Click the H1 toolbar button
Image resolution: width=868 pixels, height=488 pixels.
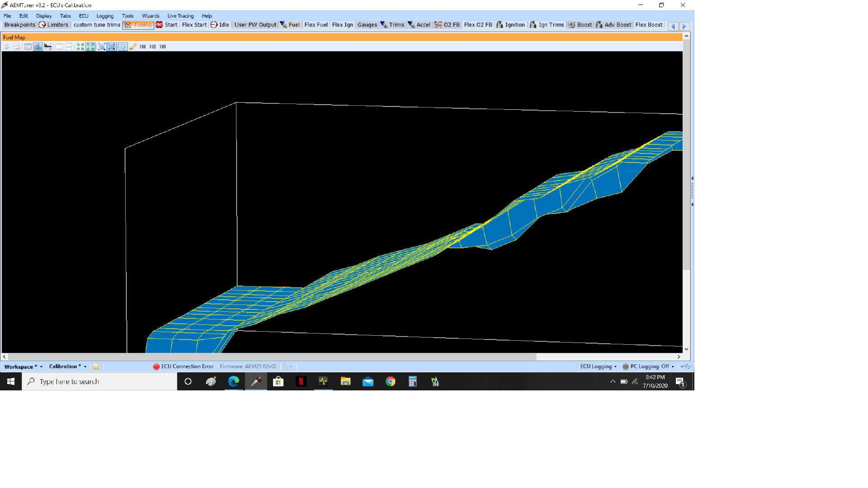tap(143, 47)
